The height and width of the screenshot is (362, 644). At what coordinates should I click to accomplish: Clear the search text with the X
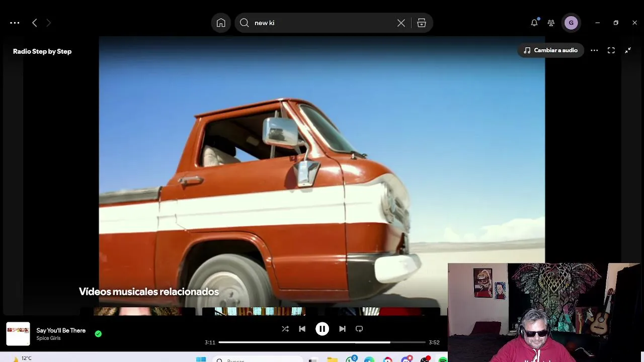[x=401, y=23]
